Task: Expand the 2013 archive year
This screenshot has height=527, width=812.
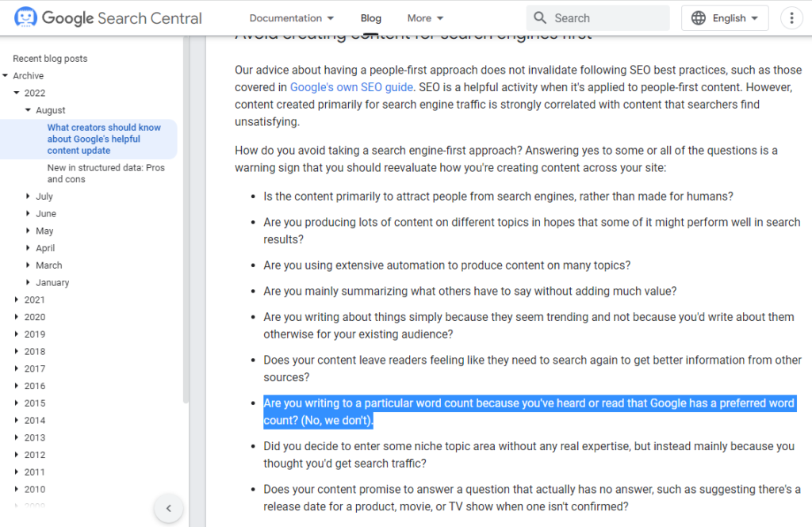Action: point(17,437)
